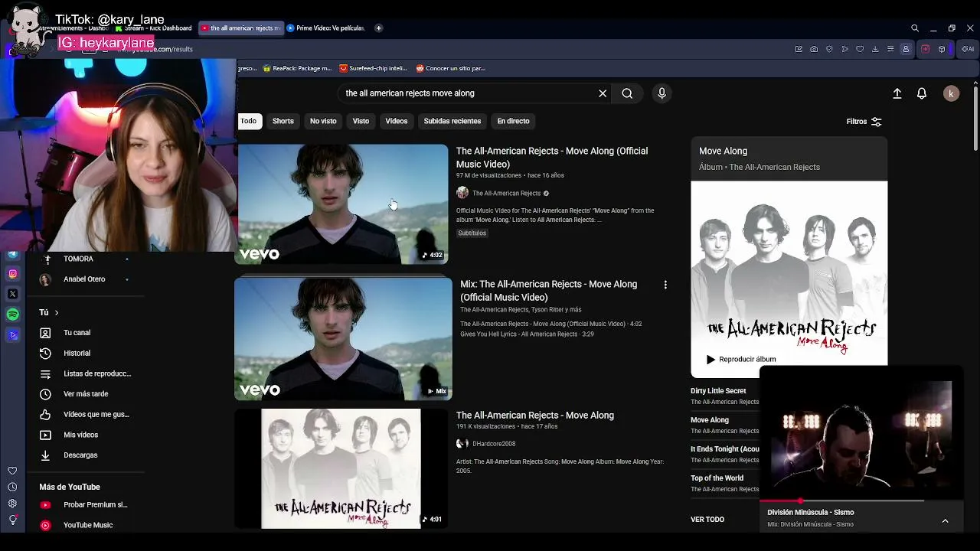Click VER TODO under the album tracks

tap(707, 520)
